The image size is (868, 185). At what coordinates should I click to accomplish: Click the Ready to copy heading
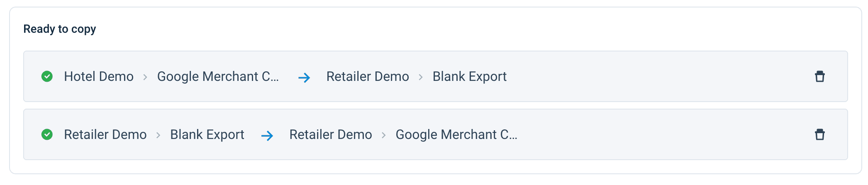[x=60, y=29]
